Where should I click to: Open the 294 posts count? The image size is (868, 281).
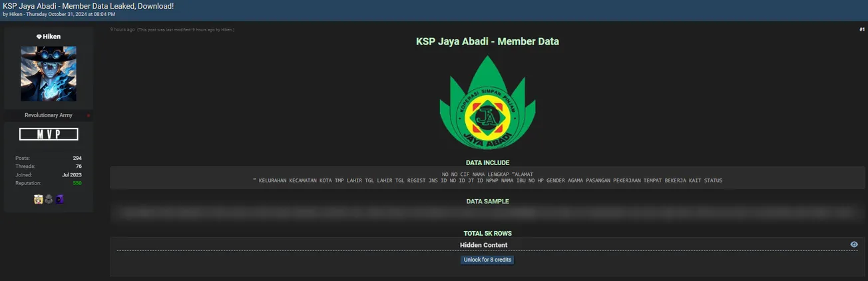[77, 158]
